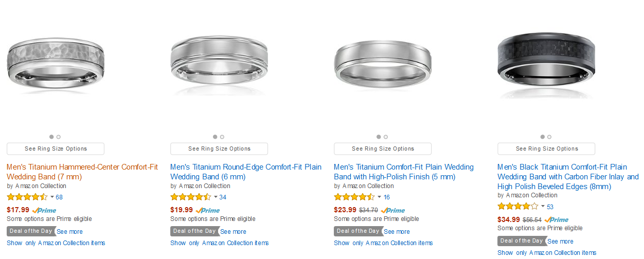Click Deal of the Day badge under $34.99 ring
Viewport: 644px width, 259px height.
point(522,241)
